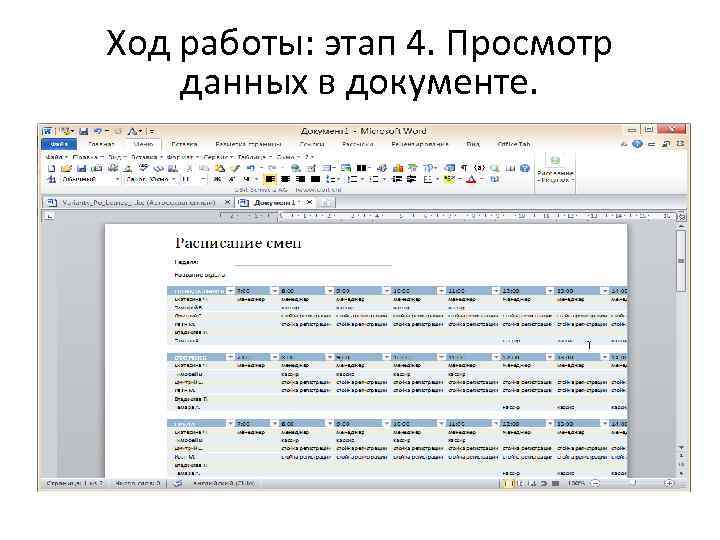This screenshot has height=540, width=720.
Task: Click the Save icon in the classic toolbar
Action: (x=81, y=169)
